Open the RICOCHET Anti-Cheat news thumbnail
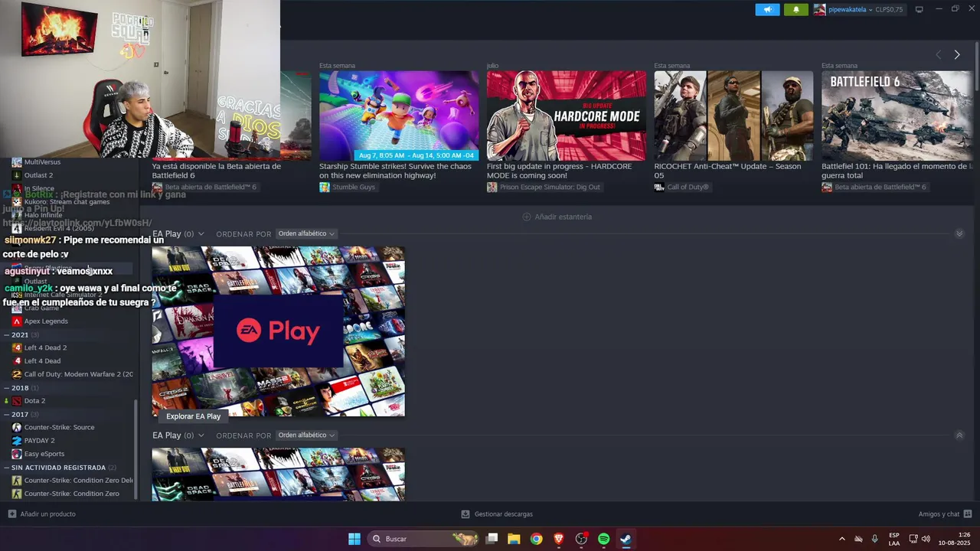Viewport: 980px width, 551px height. click(x=733, y=116)
